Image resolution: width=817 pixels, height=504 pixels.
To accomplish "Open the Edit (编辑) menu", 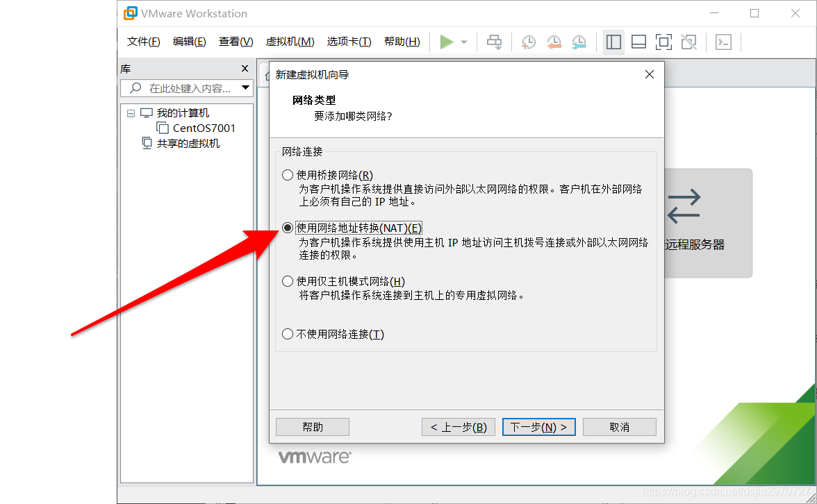I will point(189,42).
